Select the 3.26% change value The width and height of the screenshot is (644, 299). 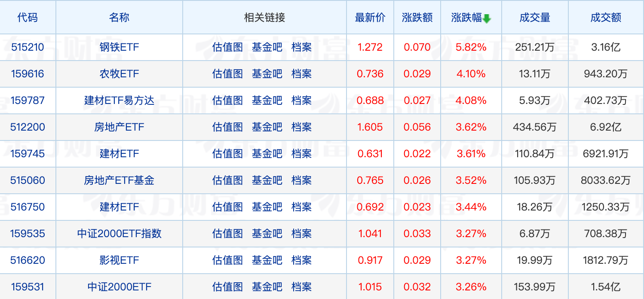tap(471, 287)
